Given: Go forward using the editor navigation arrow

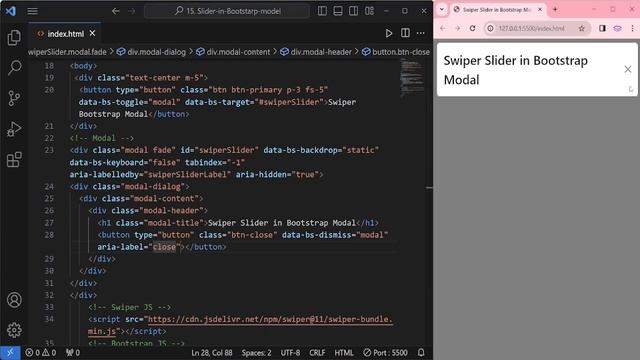Looking at the screenshot, I should coord(131,11).
